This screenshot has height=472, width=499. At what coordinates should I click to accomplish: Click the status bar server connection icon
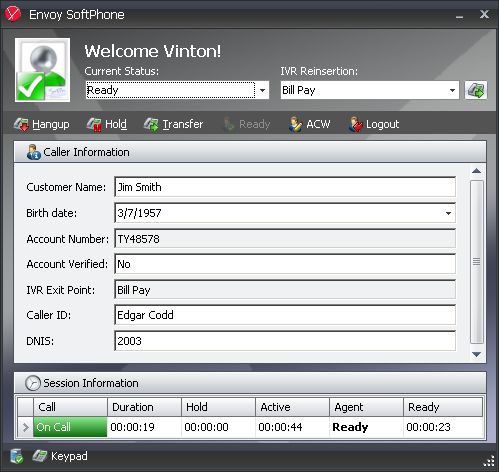pyautogui.click(x=16, y=456)
